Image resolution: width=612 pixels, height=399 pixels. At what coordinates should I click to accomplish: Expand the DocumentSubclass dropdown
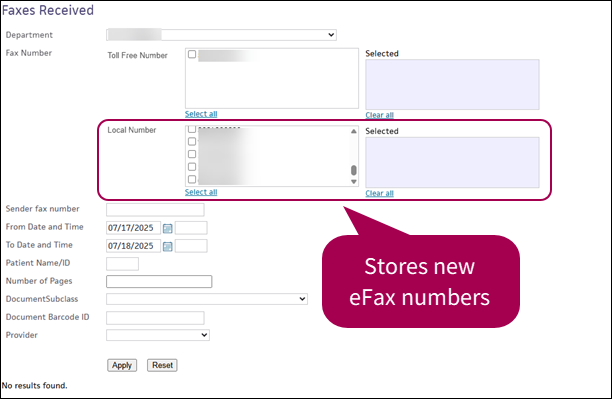207,299
